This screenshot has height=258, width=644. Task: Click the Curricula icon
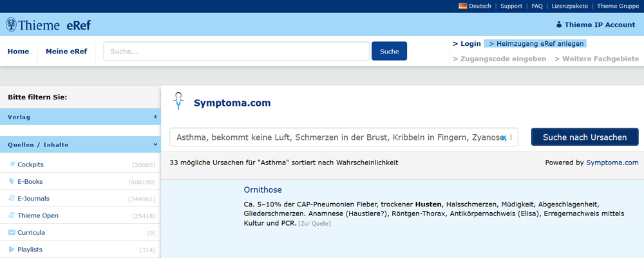[12, 232]
